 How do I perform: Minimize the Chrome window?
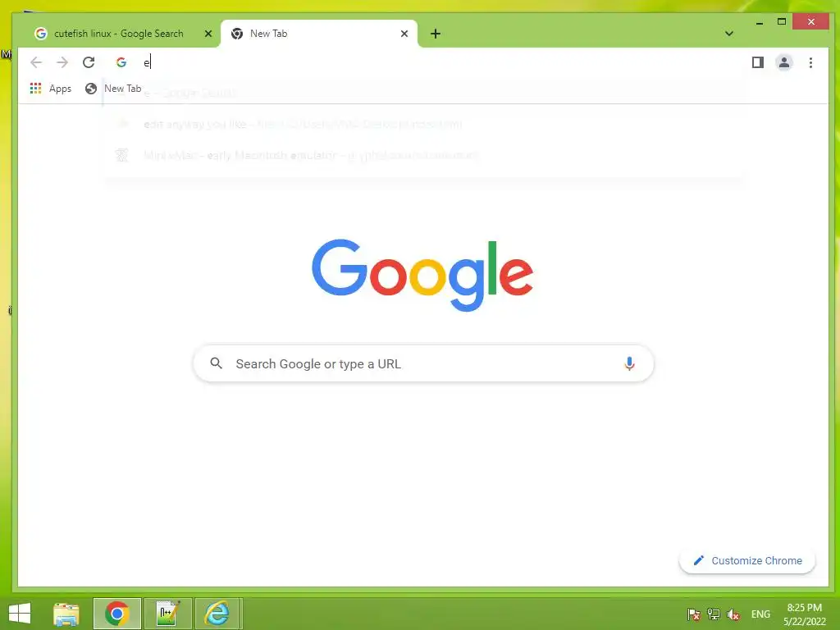coord(760,22)
